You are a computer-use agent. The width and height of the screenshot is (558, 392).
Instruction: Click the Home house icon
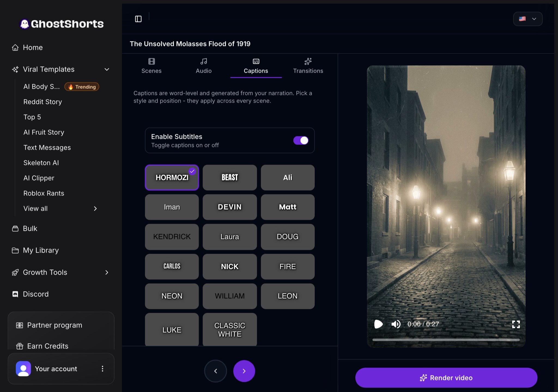pyautogui.click(x=15, y=48)
